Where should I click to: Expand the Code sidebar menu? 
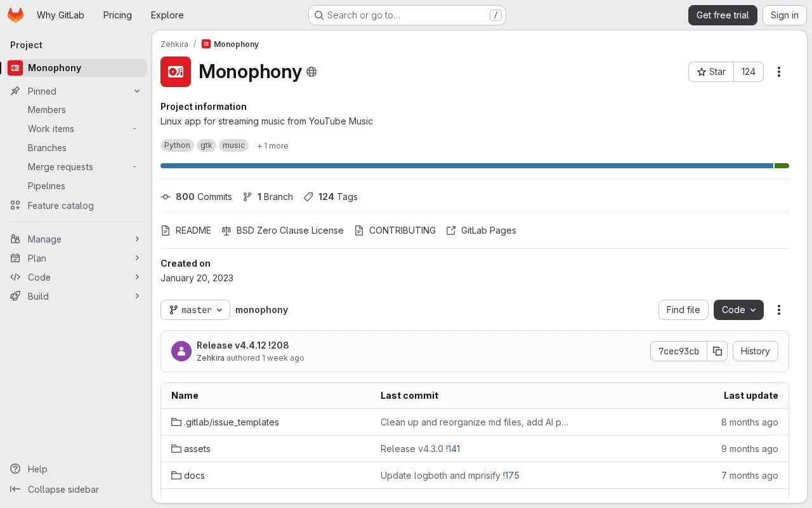coord(76,277)
